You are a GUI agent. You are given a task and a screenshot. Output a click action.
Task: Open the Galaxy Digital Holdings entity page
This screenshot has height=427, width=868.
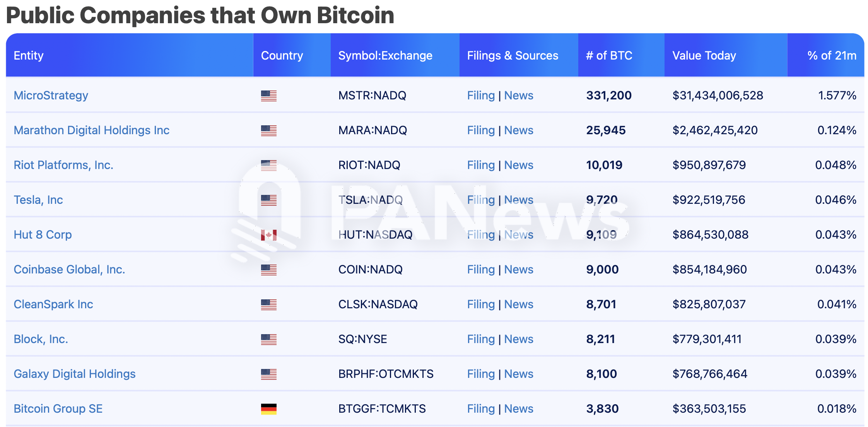(74, 374)
